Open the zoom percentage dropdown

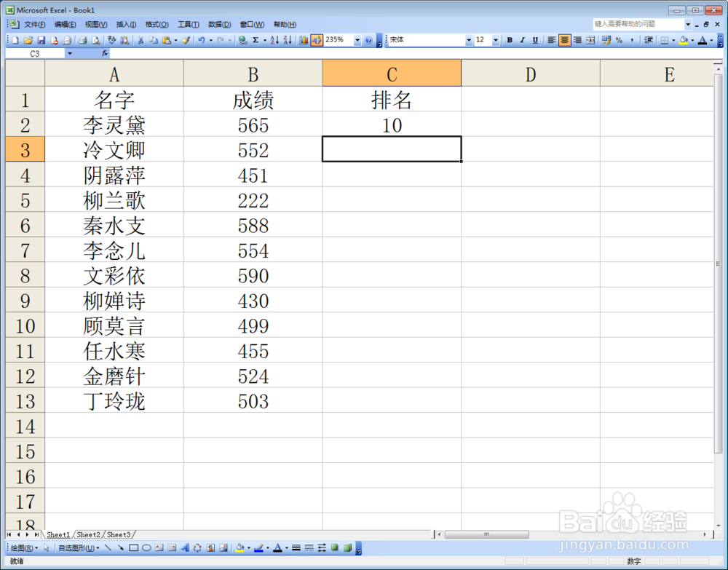pyautogui.click(x=357, y=40)
